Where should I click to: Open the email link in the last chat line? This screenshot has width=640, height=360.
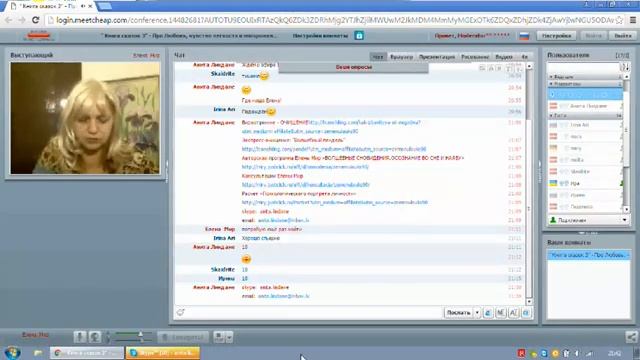pos(283,296)
